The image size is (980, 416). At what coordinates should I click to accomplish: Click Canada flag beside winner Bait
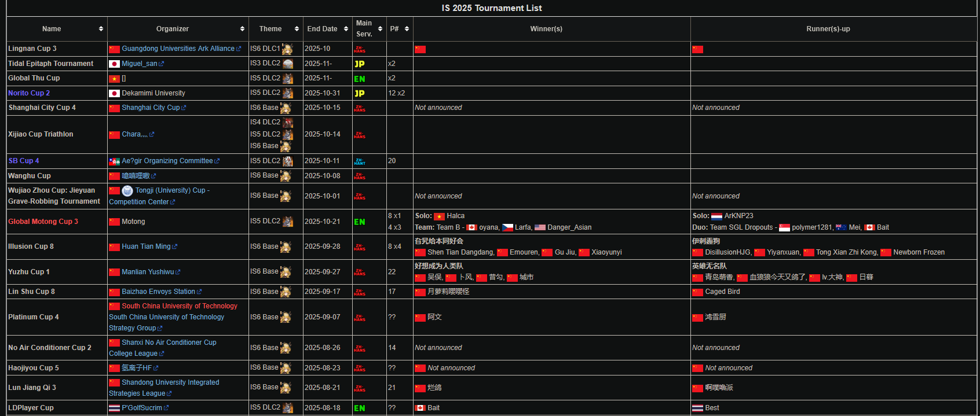click(x=420, y=408)
